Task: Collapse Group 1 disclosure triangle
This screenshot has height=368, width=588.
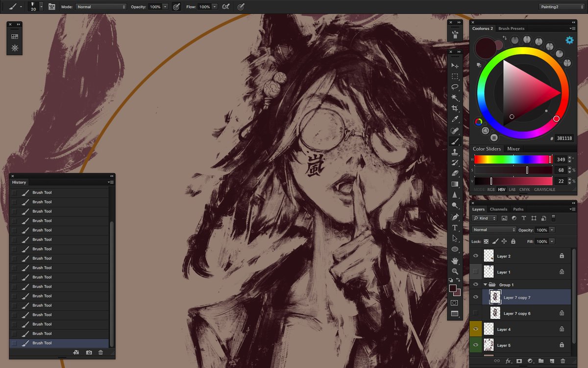Action: 485,285
